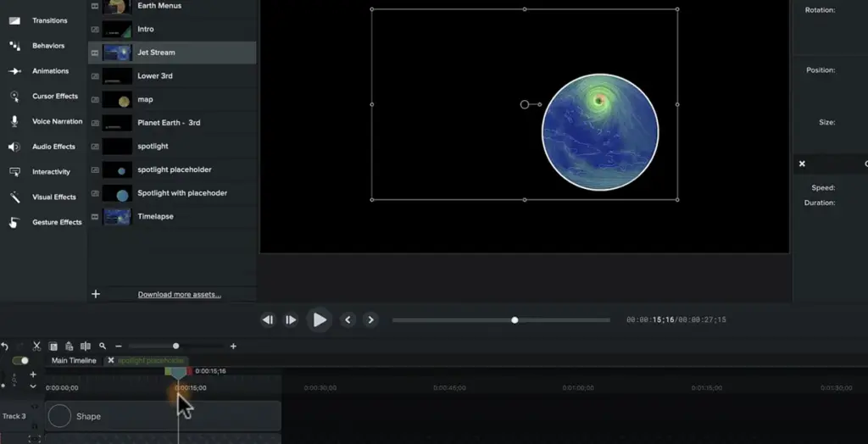This screenshot has height=444, width=868.
Task: Switch to the Main Timeline tab
Action: tap(74, 361)
